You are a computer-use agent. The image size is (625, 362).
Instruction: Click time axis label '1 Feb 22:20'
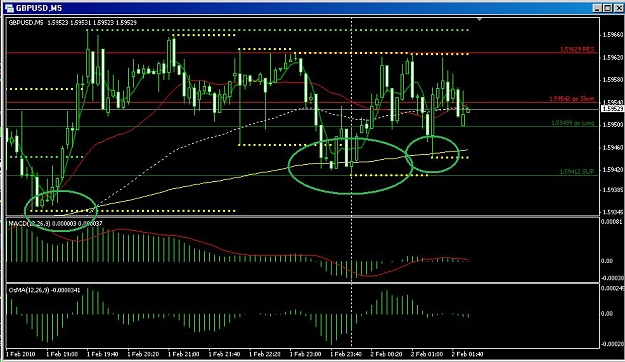[x=265, y=354]
